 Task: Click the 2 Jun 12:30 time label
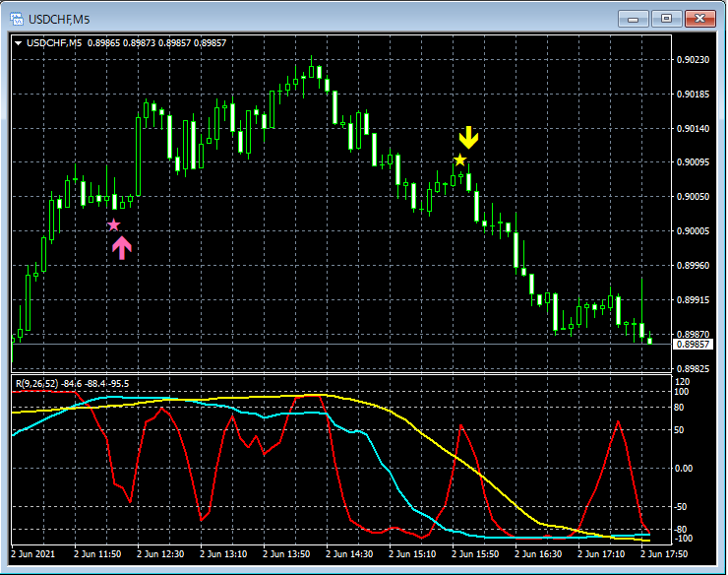click(x=160, y=554)
